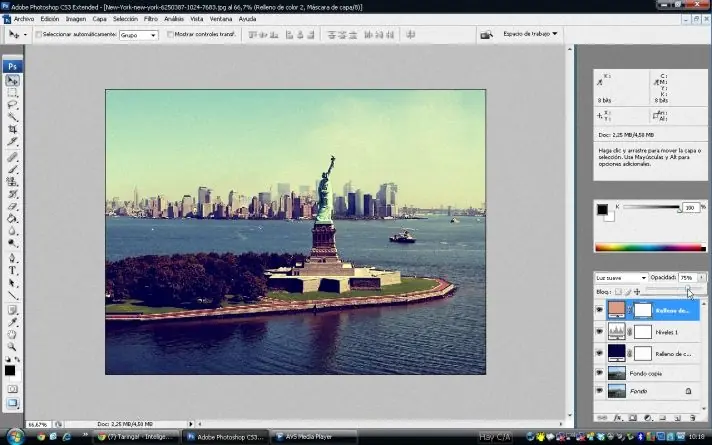Select the Move tool in toolbox

13,80
